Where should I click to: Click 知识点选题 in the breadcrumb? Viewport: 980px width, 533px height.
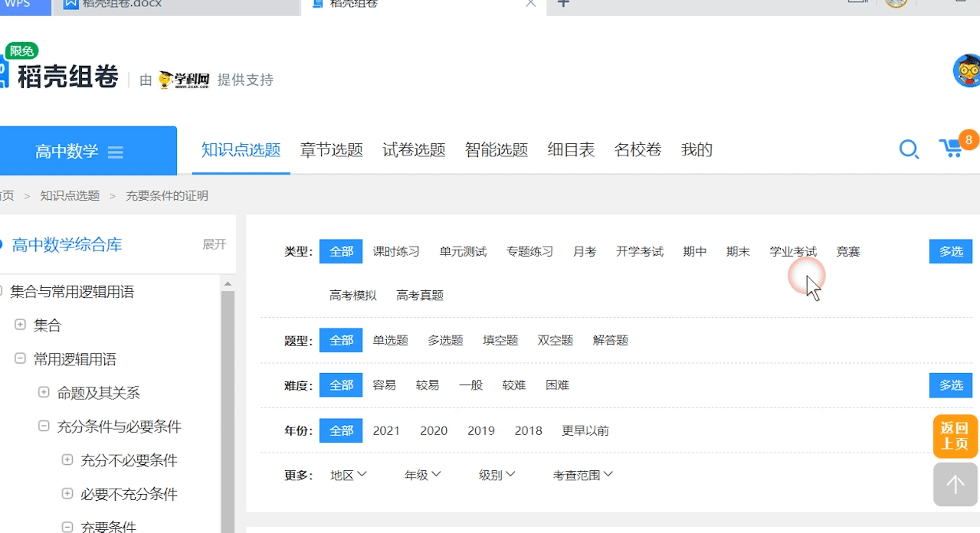tap(70, 196)
